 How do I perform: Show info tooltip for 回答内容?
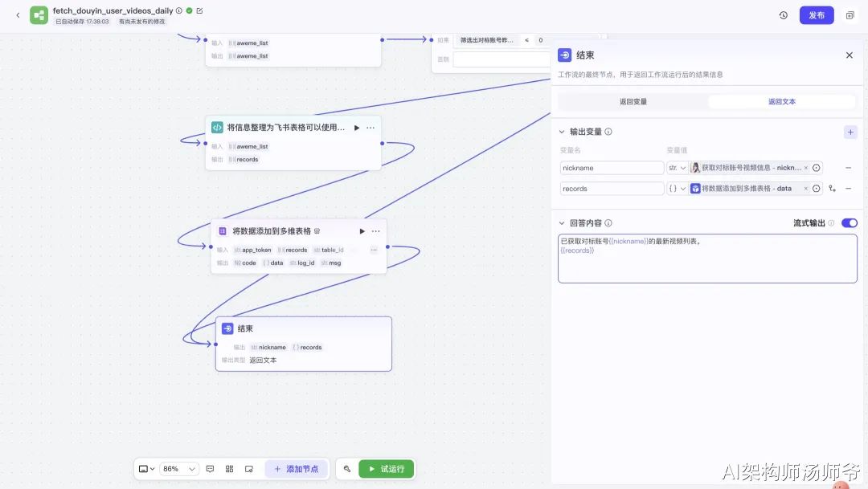[608, 223]
